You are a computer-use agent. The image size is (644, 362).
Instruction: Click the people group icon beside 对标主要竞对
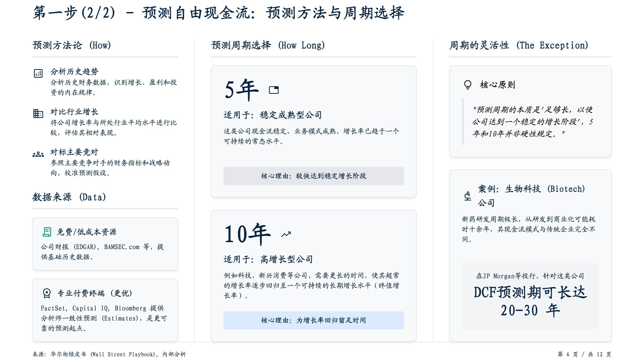coord(38,154)
